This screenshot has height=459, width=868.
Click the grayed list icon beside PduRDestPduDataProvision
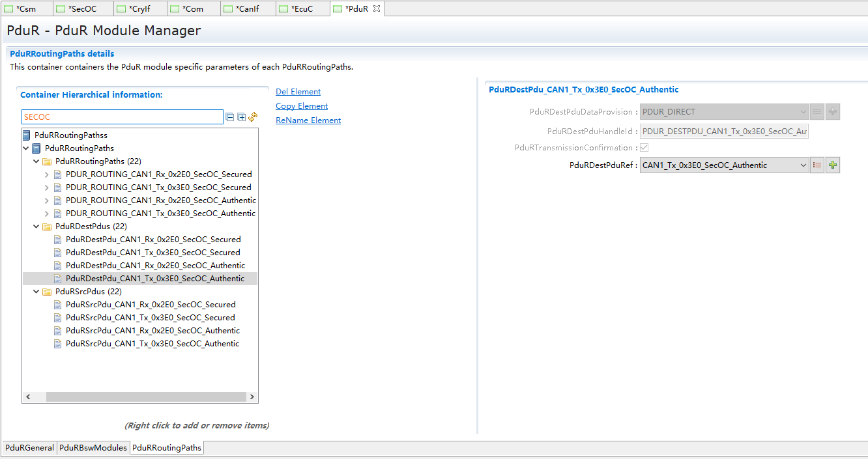(817, 112)
